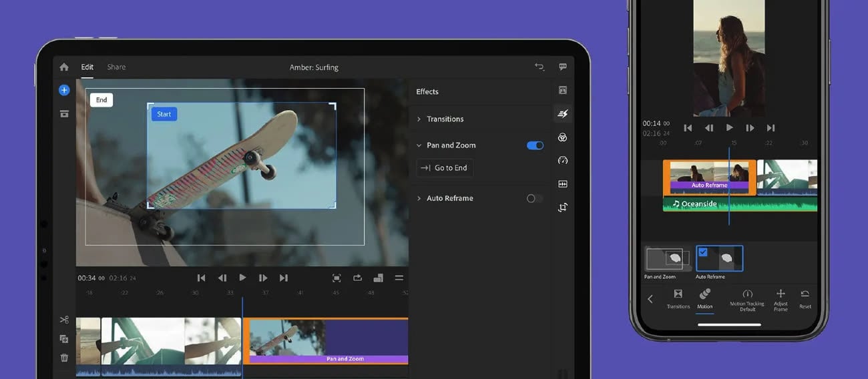Expand the Auto Reframe section
The image size is (868, 379).
(419, 198)
